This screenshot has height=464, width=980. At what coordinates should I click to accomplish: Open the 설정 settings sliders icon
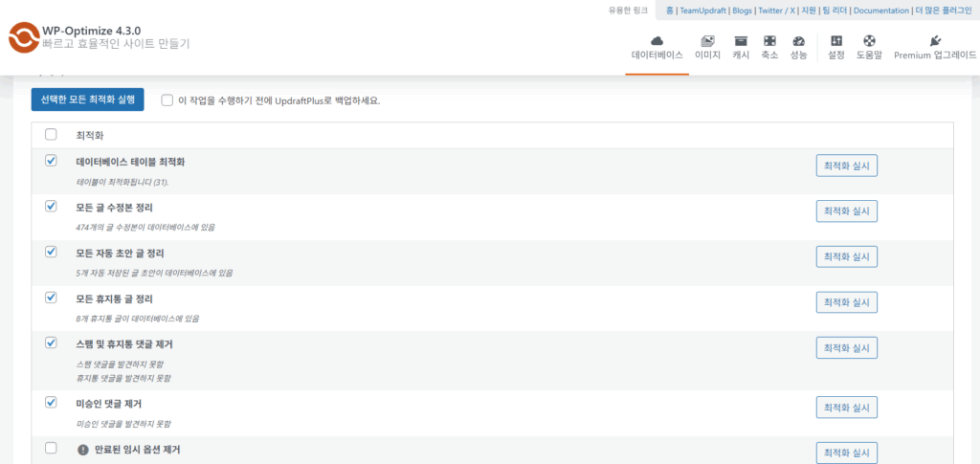tap(836, 40)
